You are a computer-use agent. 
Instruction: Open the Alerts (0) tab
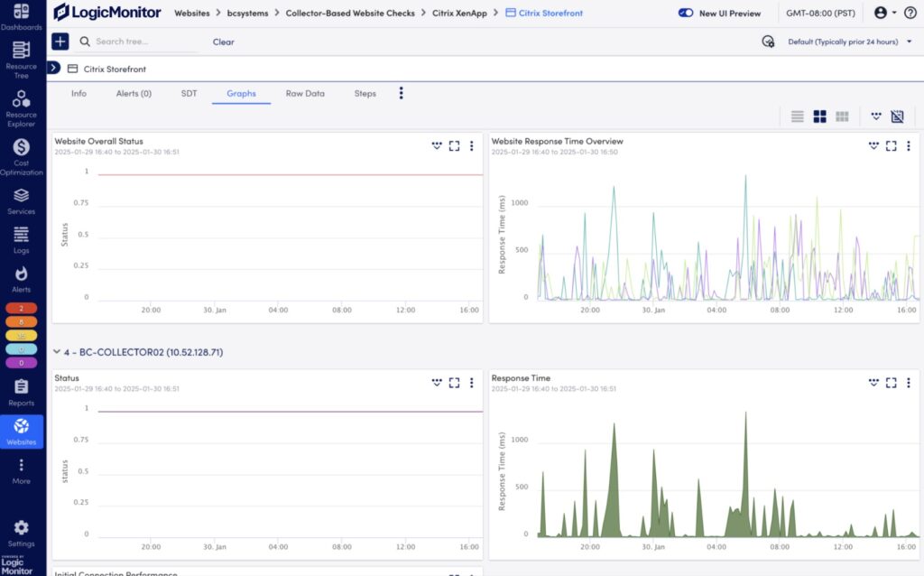(135, 93)
